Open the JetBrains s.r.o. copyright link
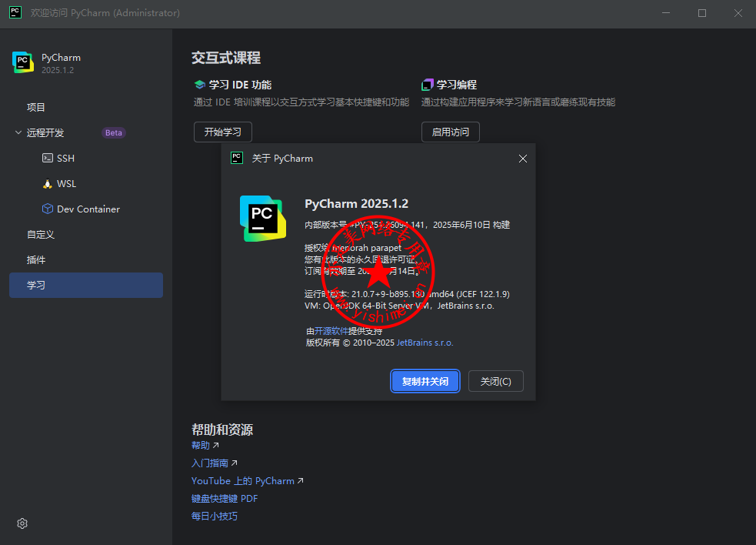 click(425, 343)
